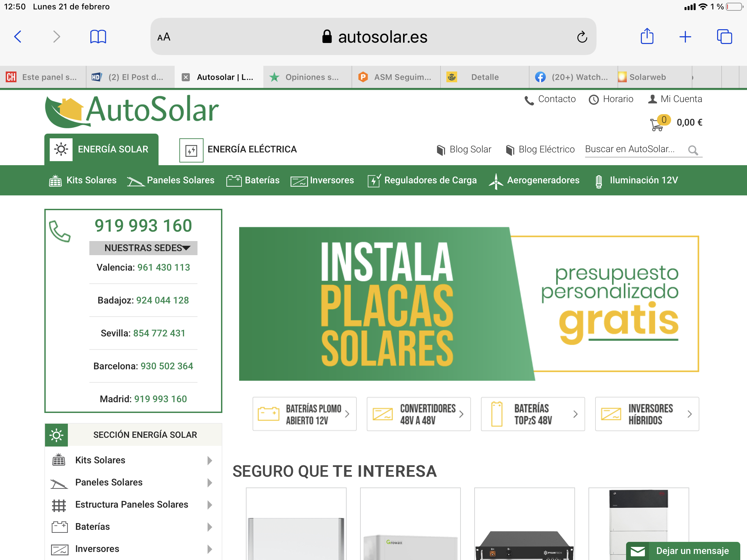Viewport: 747px width, 560px height.
Task: Open Baterías in green nav bar
Action: pyautogui.click(x=253, y=180)
